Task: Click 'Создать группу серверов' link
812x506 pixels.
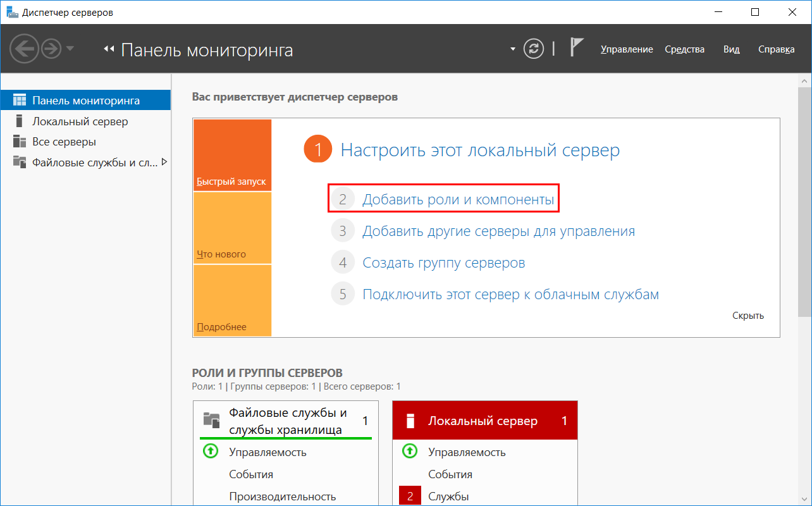Action: (x=443, y=262)
